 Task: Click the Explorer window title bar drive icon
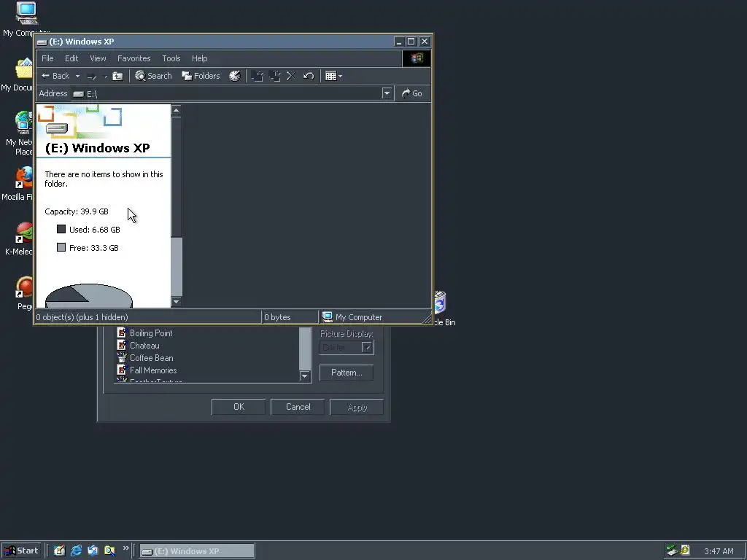42,42
